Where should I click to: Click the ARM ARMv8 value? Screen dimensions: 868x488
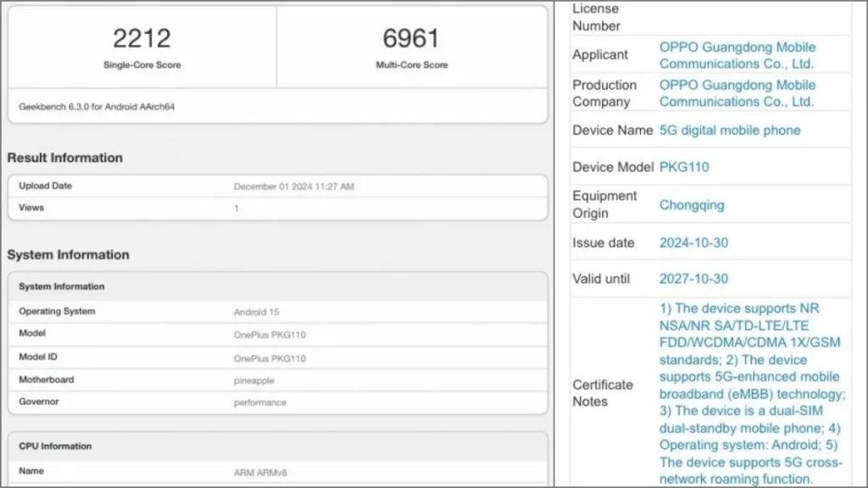click(260, 473)
